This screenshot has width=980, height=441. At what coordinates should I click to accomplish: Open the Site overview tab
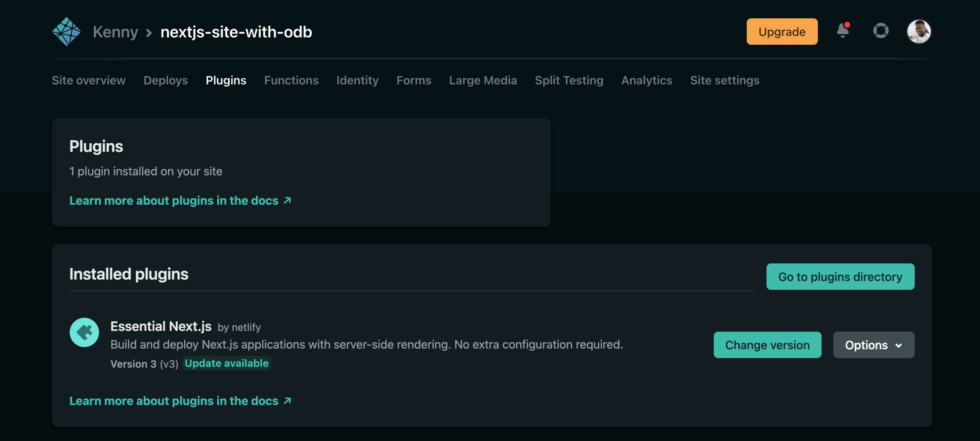coord(89,80)
